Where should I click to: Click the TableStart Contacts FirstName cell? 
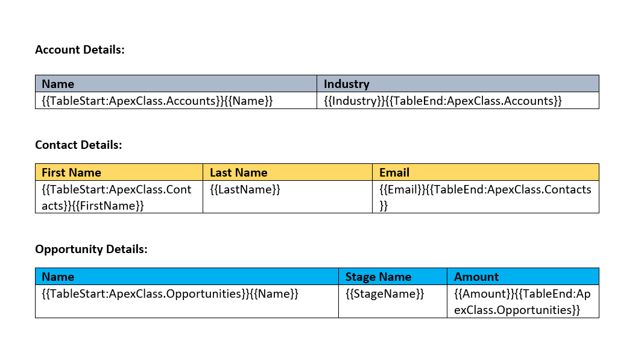coord(119,197)
